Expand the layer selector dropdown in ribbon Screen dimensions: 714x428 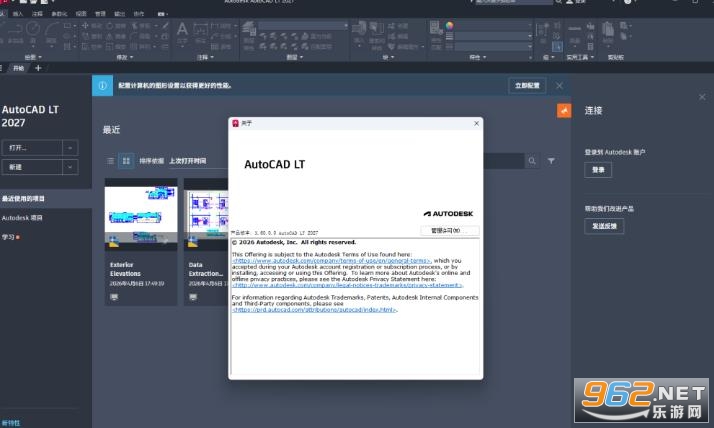click(346, 25)
